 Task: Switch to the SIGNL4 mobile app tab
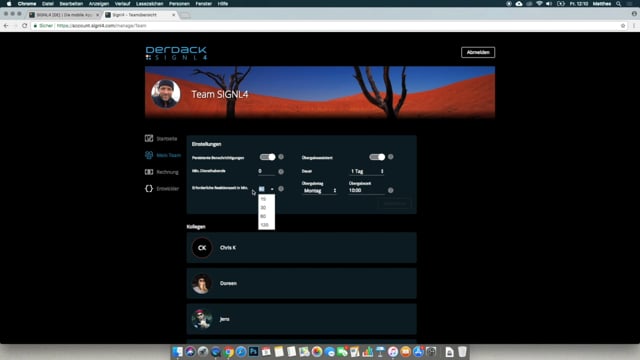pyautogui.click(x=63, y=15)
